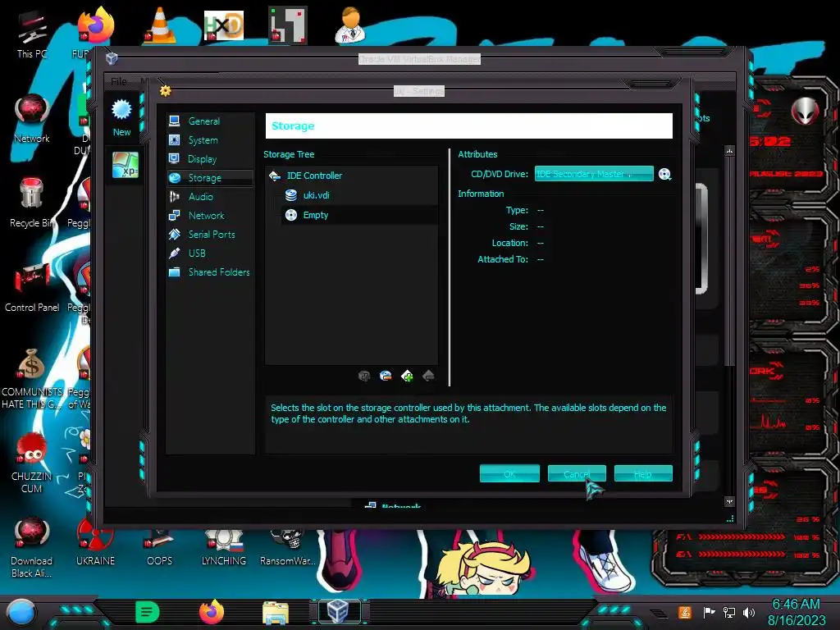The height and width of the screenshot is (630, 840).
Task: Open the RansomWar desktop icon
Action: click(x=288, y=547)
